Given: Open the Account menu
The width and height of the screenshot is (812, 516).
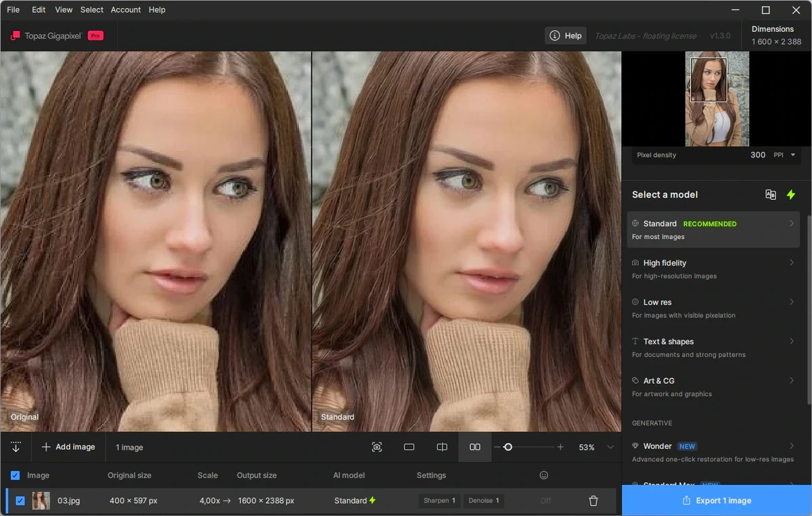Looking at the screenshot, I should (126, 9).
